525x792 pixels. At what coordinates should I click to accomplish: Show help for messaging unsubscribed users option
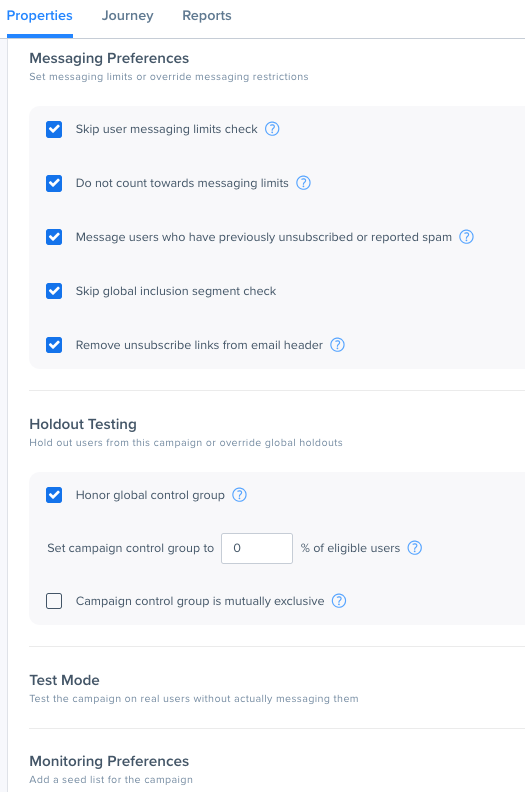click(x=466, y=237)
